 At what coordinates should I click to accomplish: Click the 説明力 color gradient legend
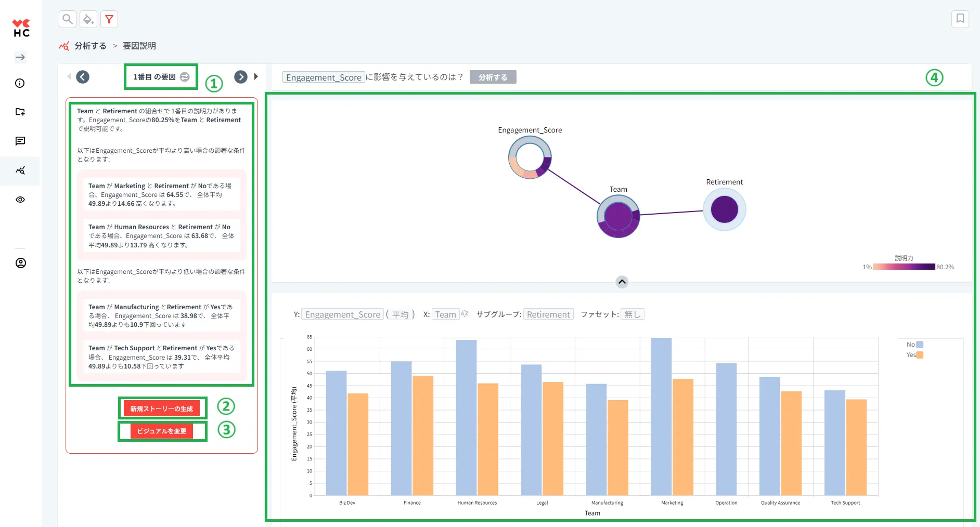coord(904,267)
